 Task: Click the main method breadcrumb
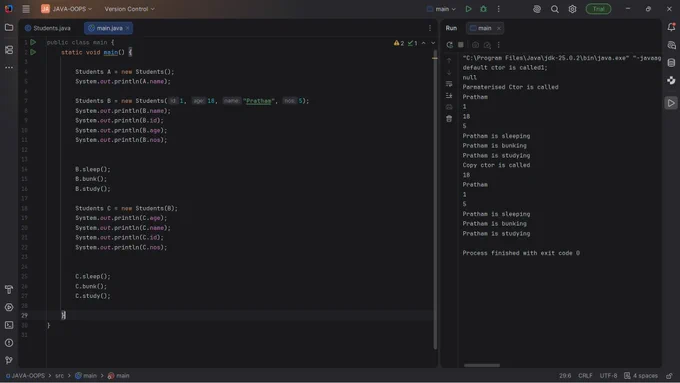(118, 376)
